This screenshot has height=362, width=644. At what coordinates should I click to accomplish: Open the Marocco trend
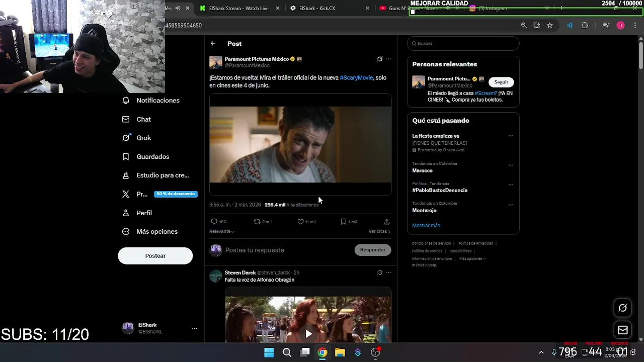click(x=422, y=170)
